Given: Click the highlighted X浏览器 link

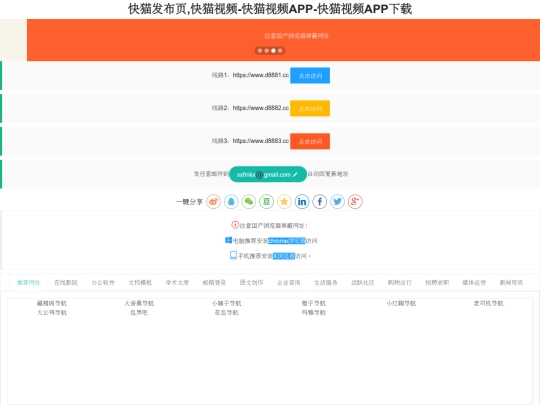Looking at the screenshot, I should [x=284, y=256].
